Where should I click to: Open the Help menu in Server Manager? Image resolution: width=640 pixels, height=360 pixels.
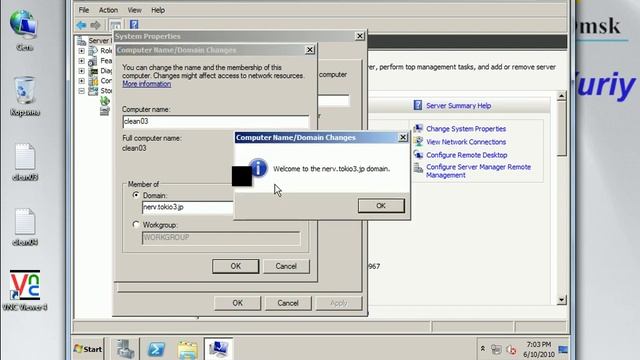click(x=158, y=10)
